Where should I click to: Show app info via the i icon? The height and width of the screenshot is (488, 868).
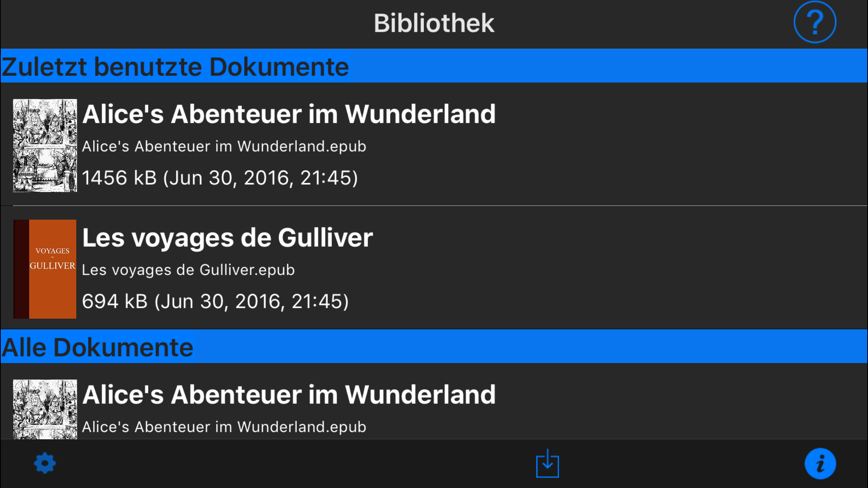(820, 464)
